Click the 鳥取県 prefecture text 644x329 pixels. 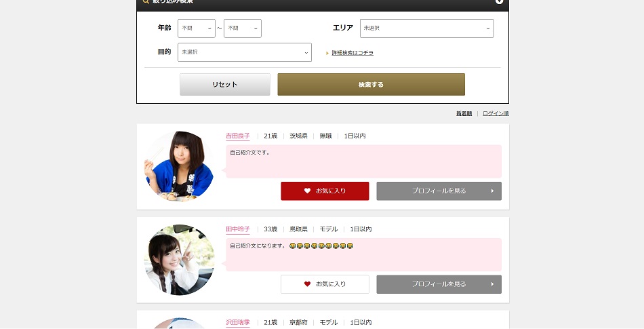tap(298, 229)
